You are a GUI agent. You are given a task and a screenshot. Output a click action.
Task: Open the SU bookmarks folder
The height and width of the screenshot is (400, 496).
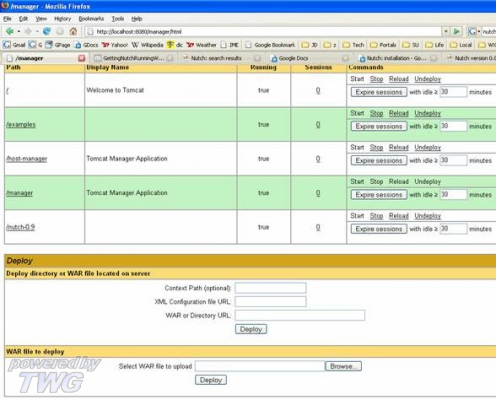(x=411, y=45)
